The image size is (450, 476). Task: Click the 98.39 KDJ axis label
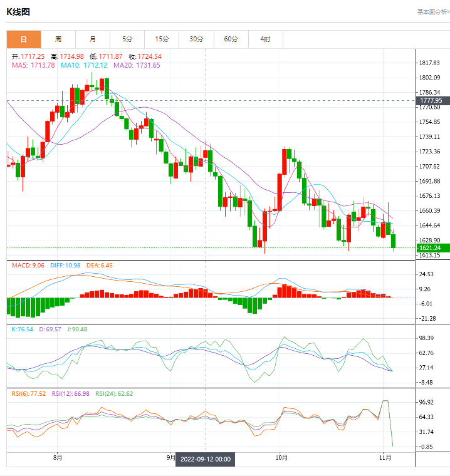[426, 338]
